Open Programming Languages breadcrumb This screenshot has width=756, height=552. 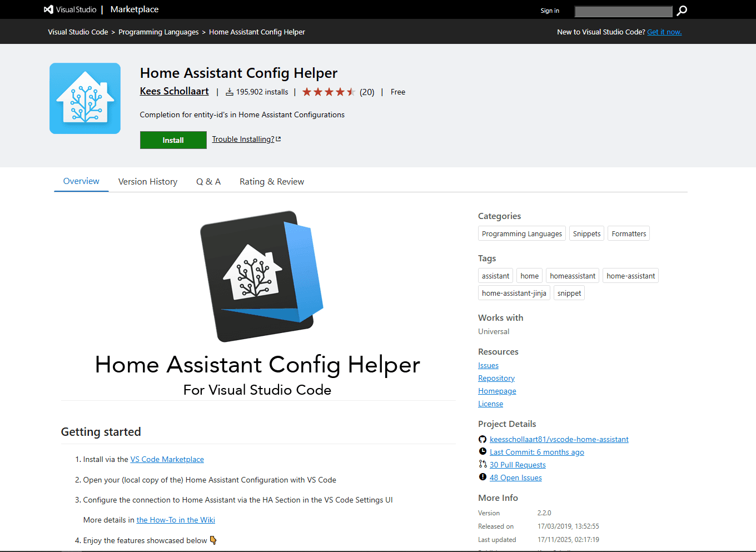[x=158, y=32]
